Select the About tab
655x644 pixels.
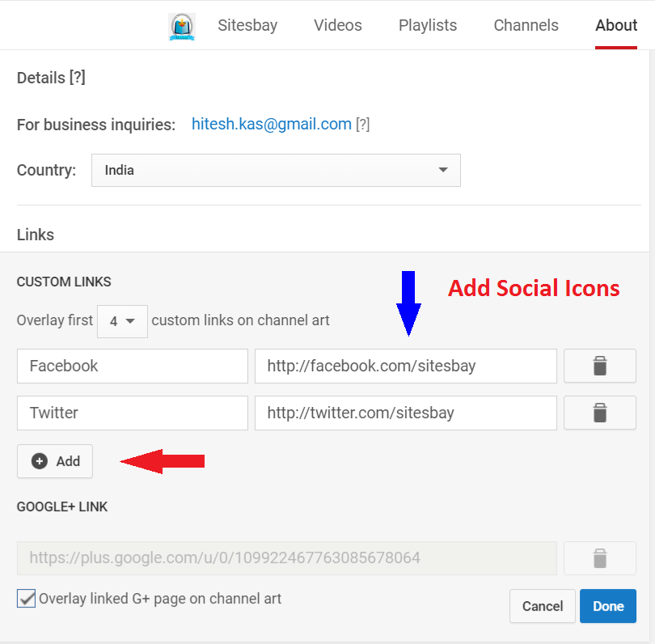tap(616, 26)
